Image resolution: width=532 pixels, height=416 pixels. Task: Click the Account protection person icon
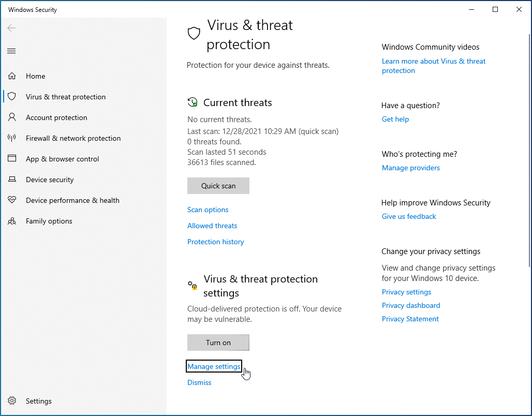(x=12, y=117)
